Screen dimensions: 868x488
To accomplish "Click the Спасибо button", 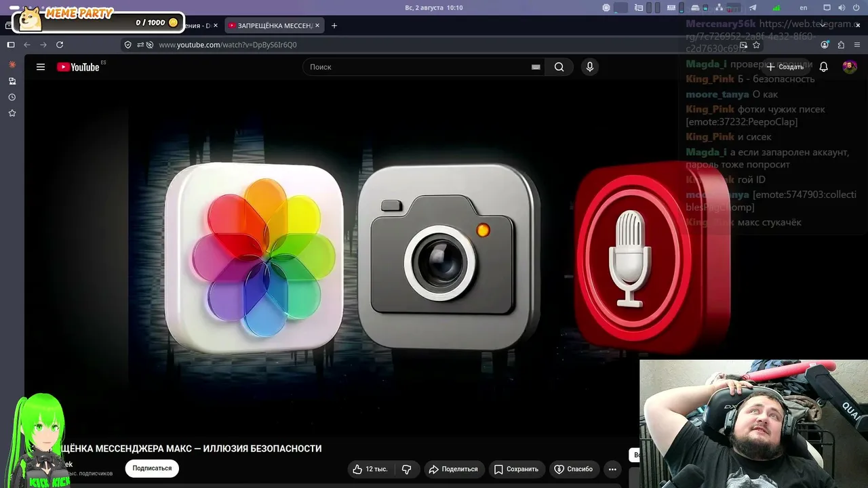I will coord(574,469).
